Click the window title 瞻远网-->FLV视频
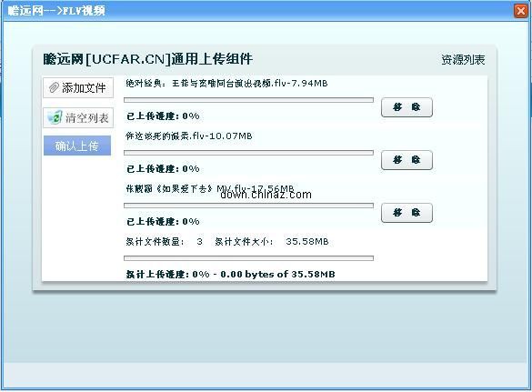Viewport: 532px width, 392px height. [x=56, y=11]
